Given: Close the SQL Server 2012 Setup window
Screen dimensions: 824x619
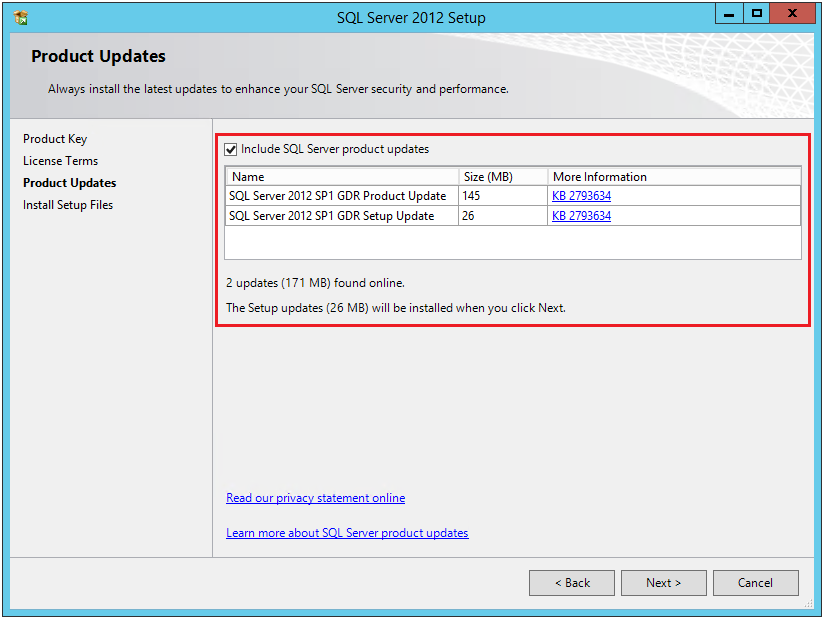Looking at the screenshot, I should pyautogui.click(x=792, y=14).
